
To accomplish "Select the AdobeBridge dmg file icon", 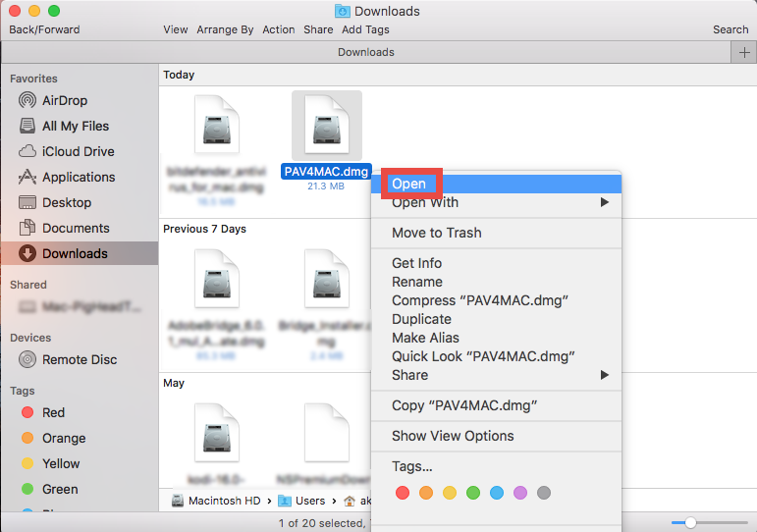I will (x=217, y=279).
